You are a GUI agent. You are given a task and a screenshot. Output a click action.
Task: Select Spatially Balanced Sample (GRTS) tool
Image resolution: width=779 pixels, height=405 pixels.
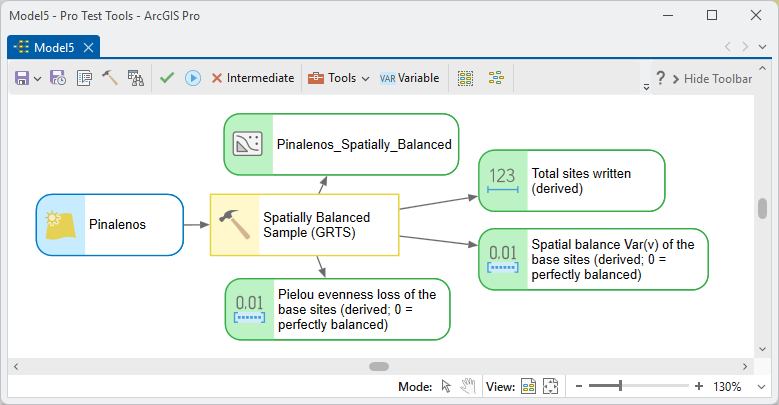point(305,225)
